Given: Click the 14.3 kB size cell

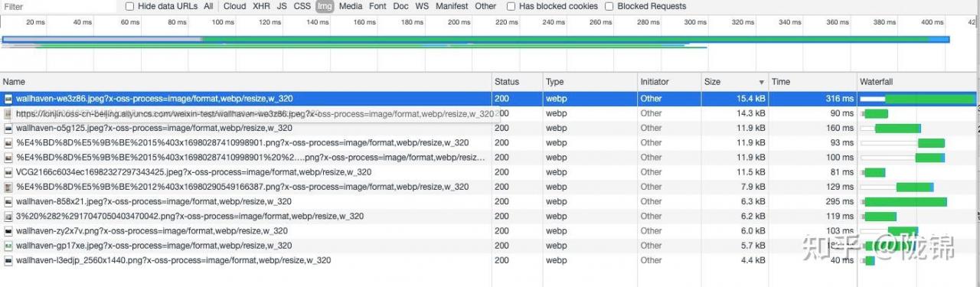Looking at the screenshot, I should pyautogui.click(x=735, y=113).
